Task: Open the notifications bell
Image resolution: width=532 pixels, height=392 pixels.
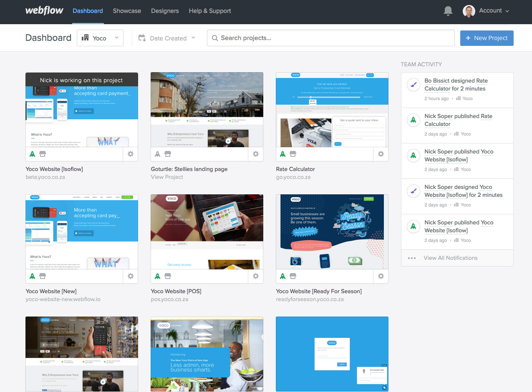Action: (448, 11)
